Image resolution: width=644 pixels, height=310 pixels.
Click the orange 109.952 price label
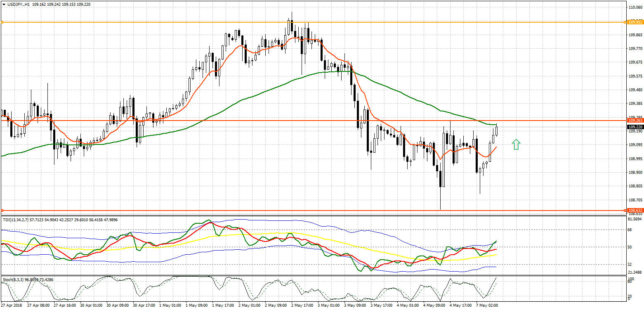(x=635, y=22)
